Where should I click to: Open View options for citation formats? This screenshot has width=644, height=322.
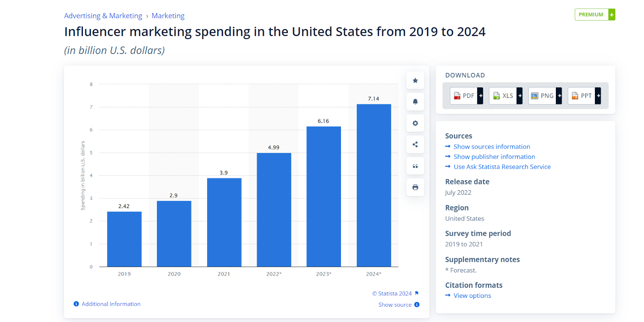click(x=472, y=295)
